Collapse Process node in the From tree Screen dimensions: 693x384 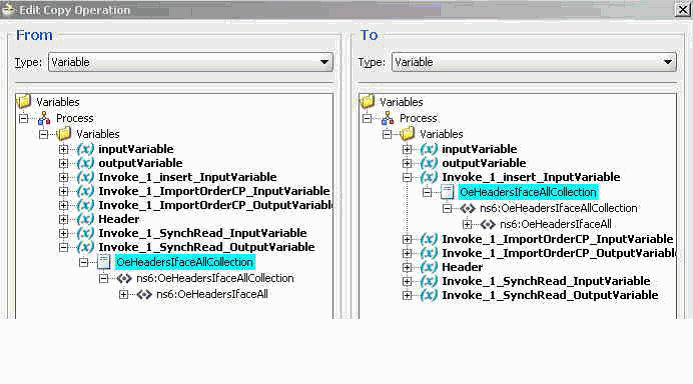pyautogui.click(x=23, y=118)
